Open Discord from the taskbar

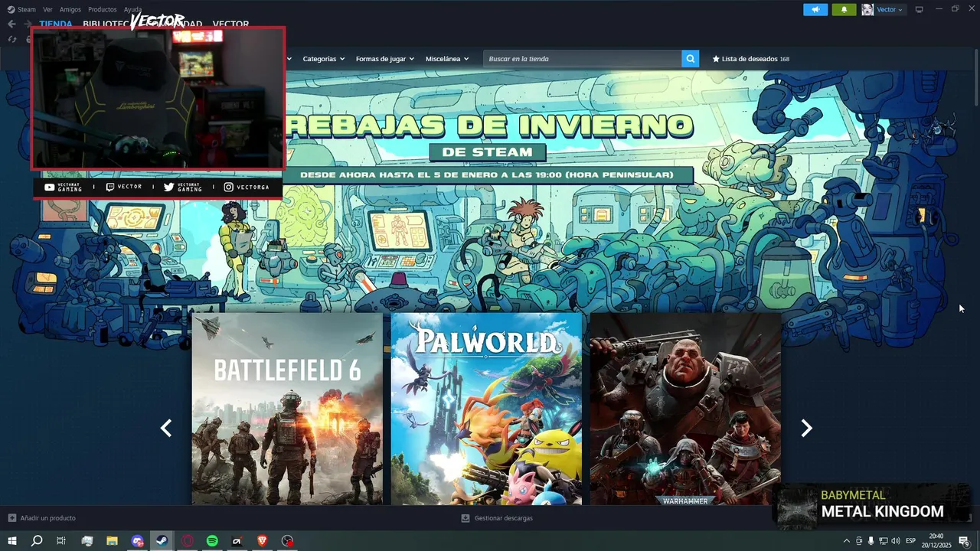pos(137,541)
